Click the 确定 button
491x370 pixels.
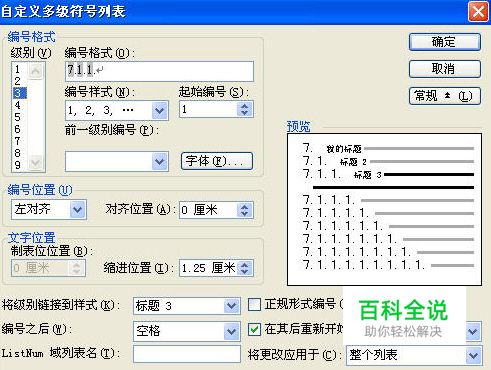click(x=445, y=42)
